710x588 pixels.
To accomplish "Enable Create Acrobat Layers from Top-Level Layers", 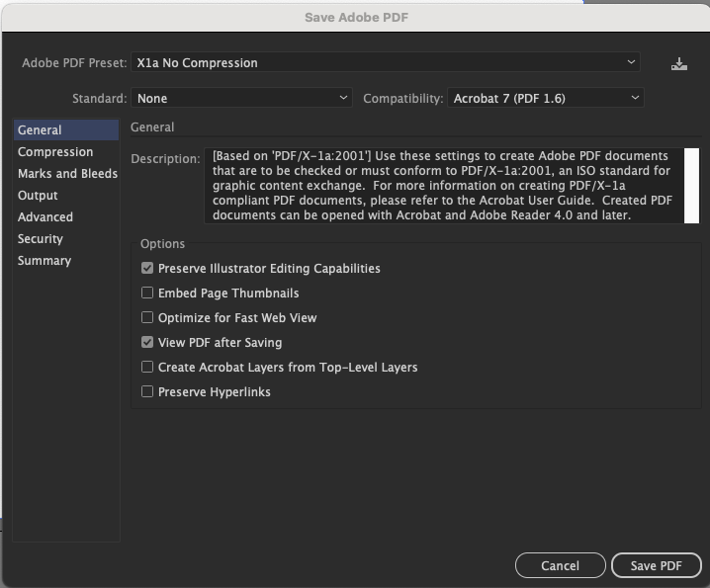I will [147, 367].
